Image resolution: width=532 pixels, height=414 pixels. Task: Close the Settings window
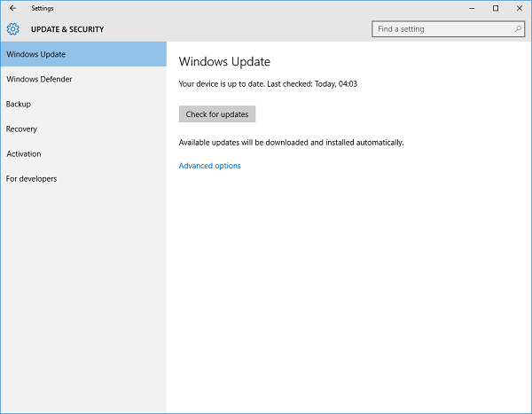point(519,8)
